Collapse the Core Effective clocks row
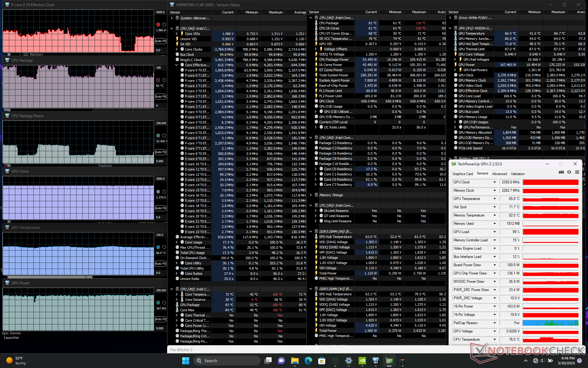Image resolution: width=588 pixels, height=368 pixels. pyautogui.click(x=177, y=65)
